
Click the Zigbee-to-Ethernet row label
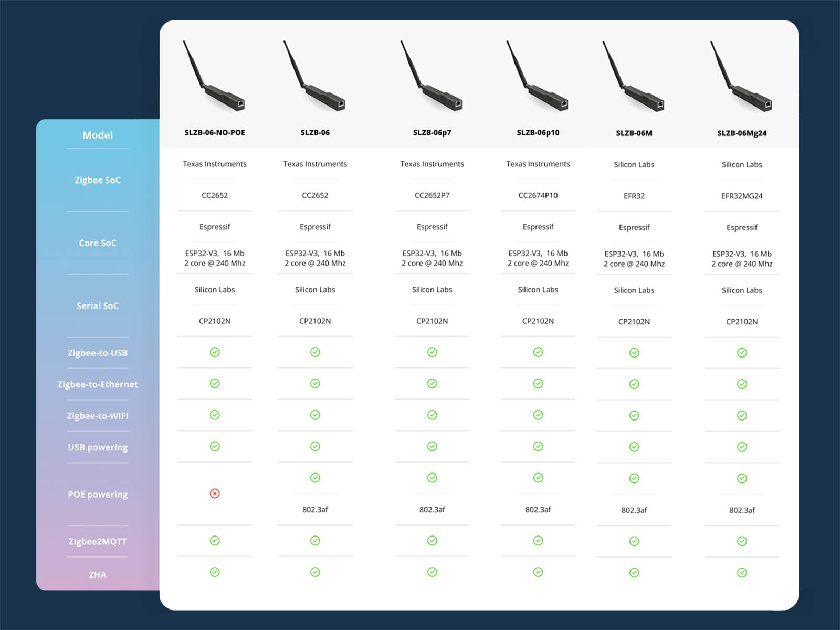(x=98, y=384)
